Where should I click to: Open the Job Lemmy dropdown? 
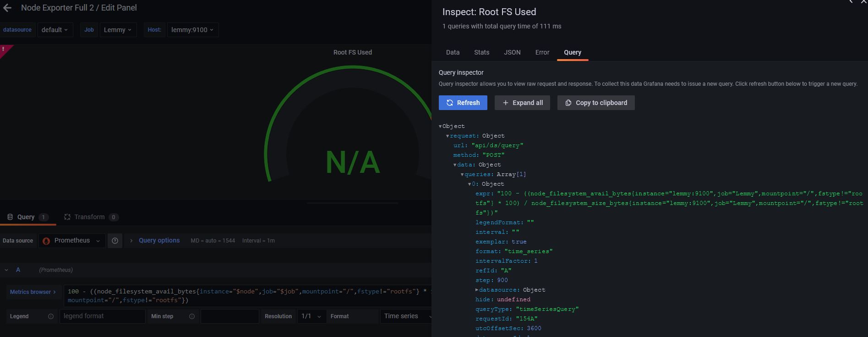click(x=118, y=30)
